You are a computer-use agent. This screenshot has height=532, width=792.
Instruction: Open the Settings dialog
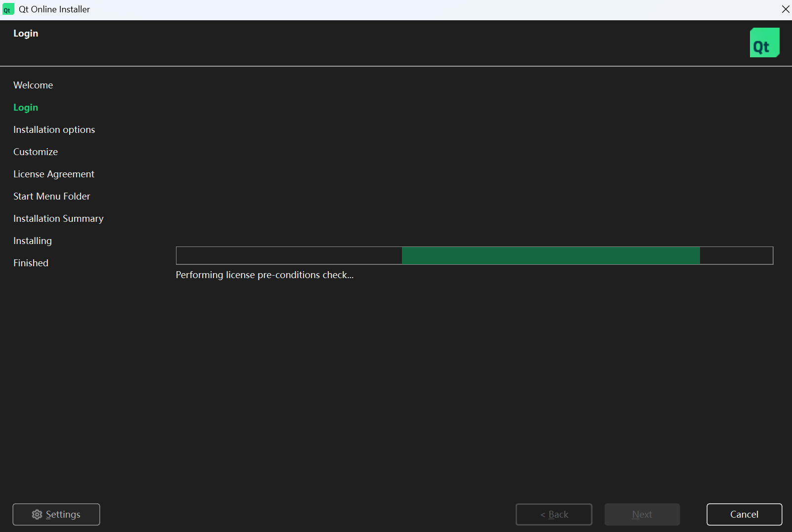coord(56,514)
